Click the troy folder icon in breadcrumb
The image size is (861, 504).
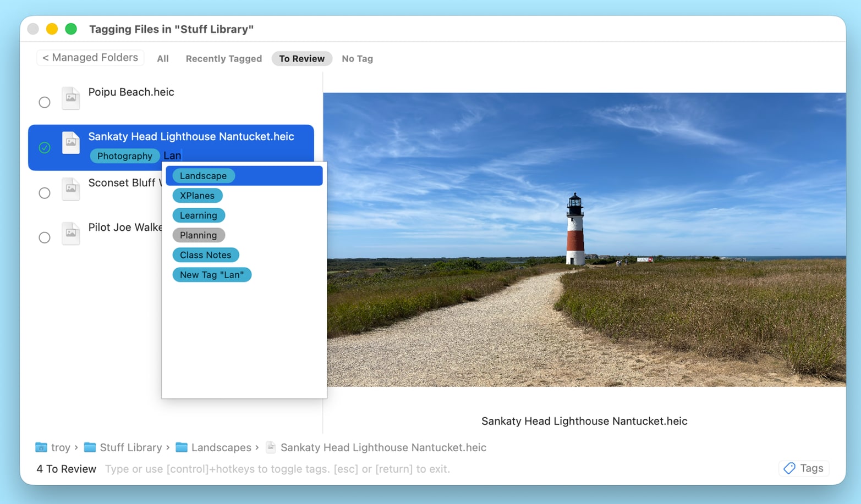click(x=42, y=447)
